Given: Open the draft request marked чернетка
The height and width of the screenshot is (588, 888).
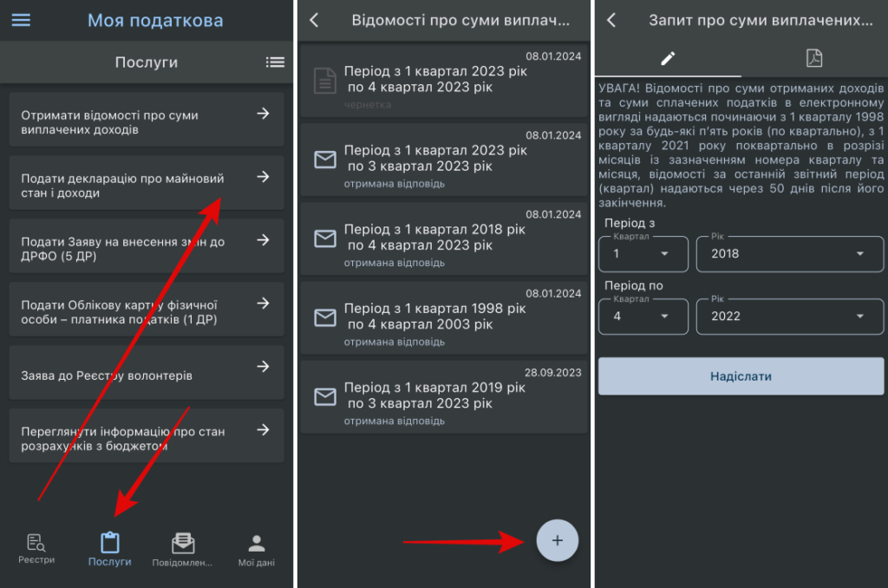Looking at the screenshot, I should coord(444,81).
